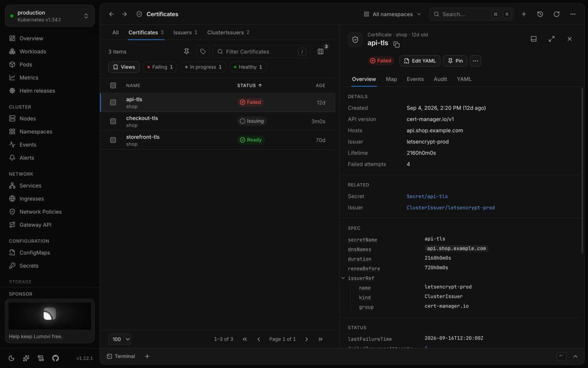Toggle the Healthy filter chip
This screenshot has height=368, width=588.
(x=248, y=67)
